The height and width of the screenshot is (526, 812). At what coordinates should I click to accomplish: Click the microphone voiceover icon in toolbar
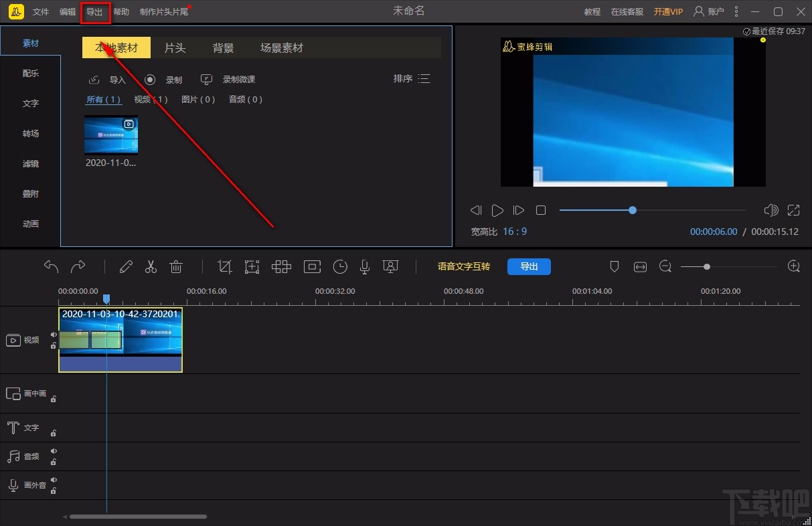click(x=364, y=267)
